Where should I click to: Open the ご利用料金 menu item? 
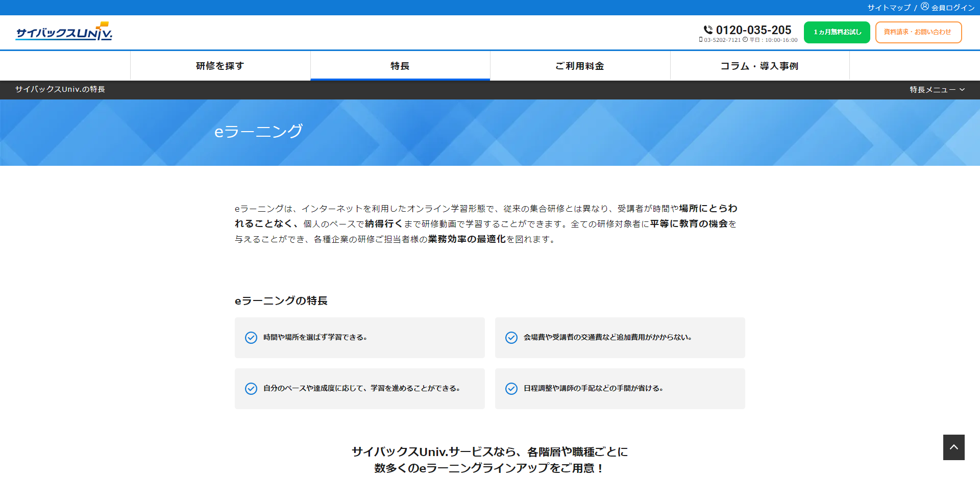580,66
